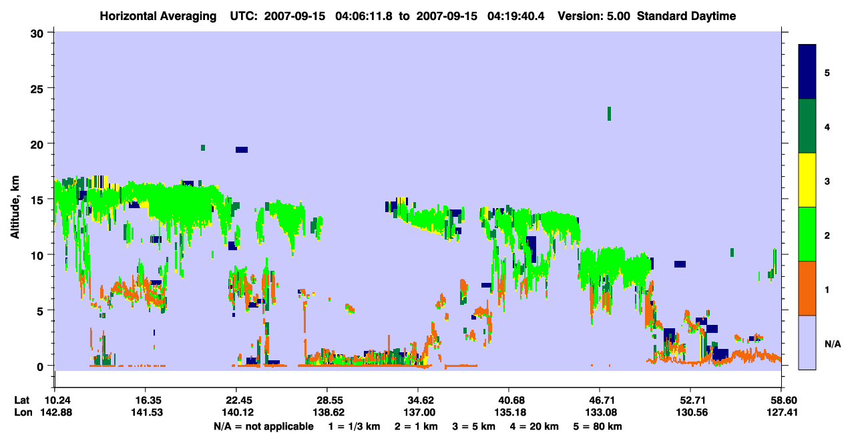Viewport: 868px width, 445px height.
Task: Click the 'Lon' row label
Action: [23, 412]
